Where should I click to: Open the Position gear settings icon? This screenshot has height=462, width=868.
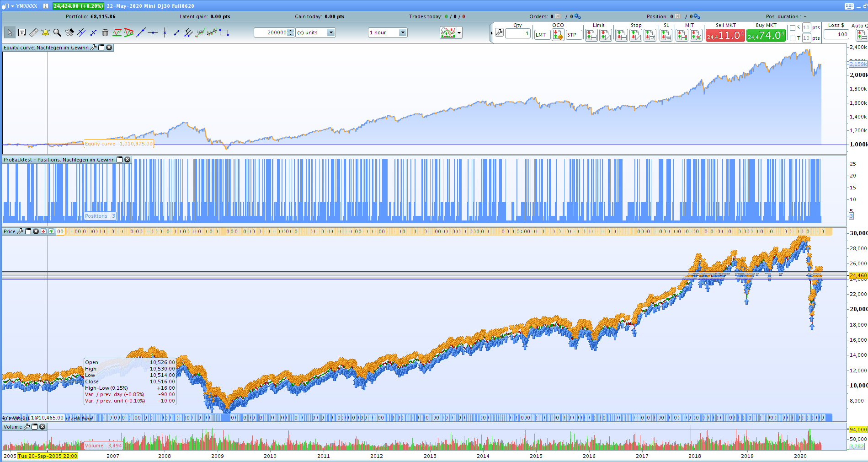tap(697, 16)
